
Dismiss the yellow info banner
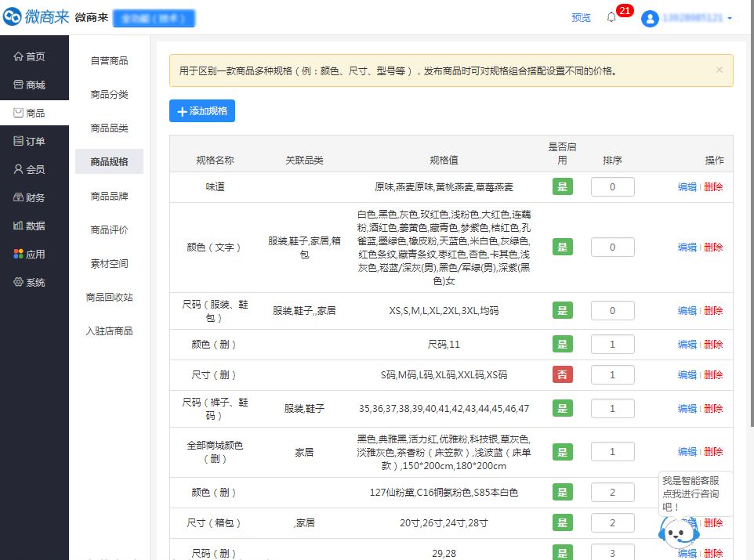coord(720,70)
